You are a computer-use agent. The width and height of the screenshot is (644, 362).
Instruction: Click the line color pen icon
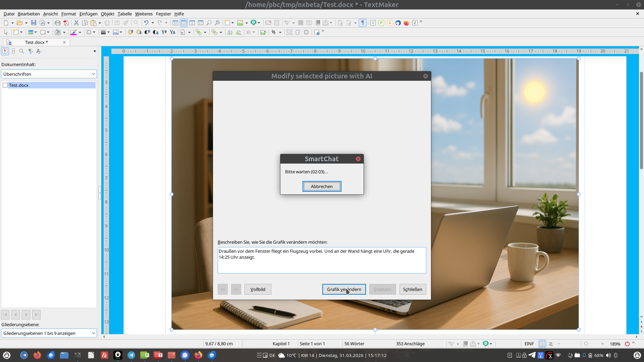[73, 32]
